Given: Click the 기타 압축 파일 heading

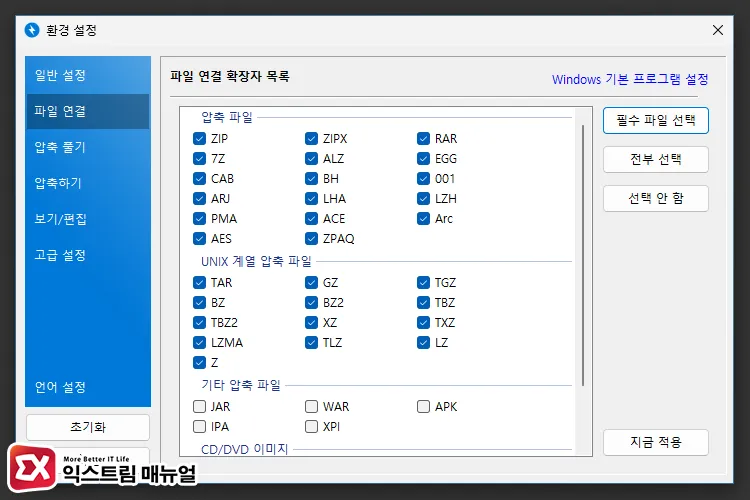Looking at the screenshot, I should (241, 385).
